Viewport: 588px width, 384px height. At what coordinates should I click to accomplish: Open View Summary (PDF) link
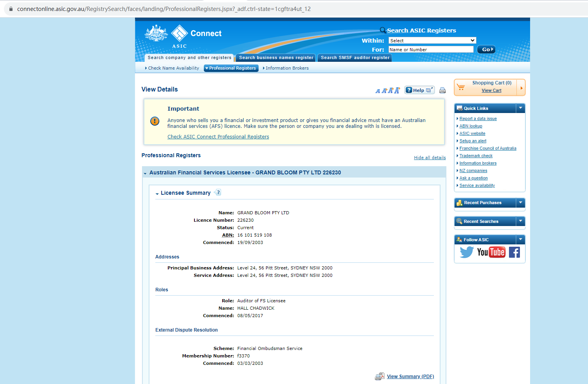coord(410,377)
